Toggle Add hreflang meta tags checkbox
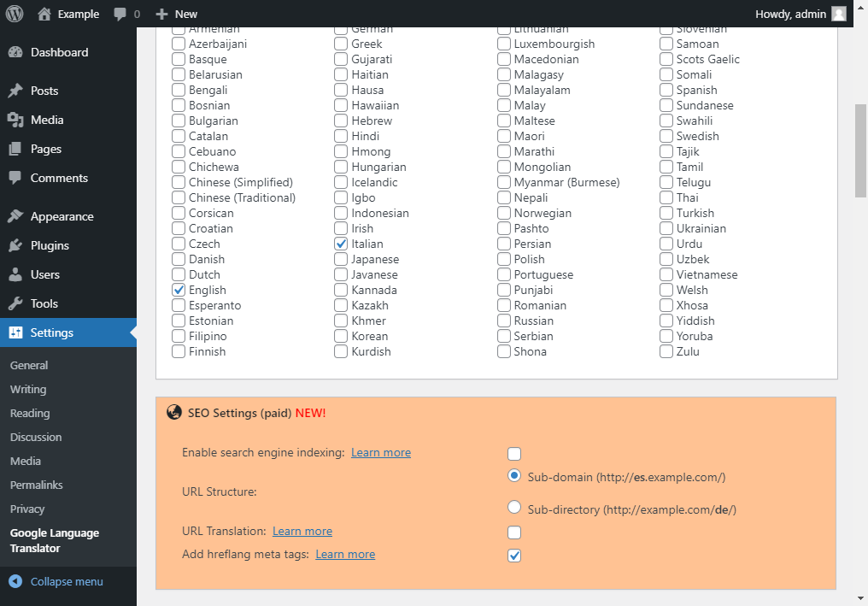868x606 pixels. click(514, 556)
